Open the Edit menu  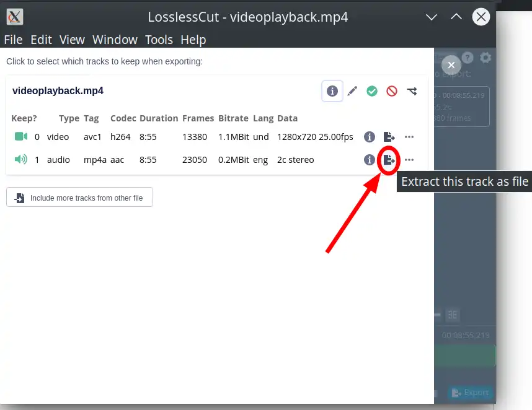pos(41,40)
